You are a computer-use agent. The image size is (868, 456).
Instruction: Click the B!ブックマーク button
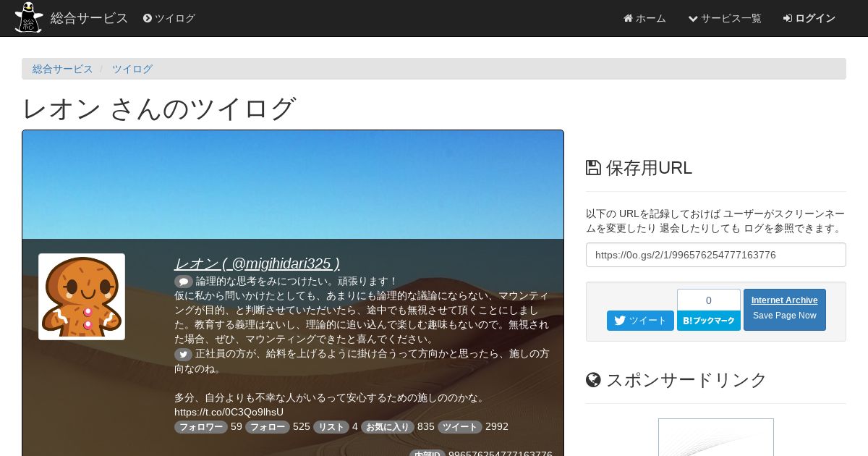(709, 321)
